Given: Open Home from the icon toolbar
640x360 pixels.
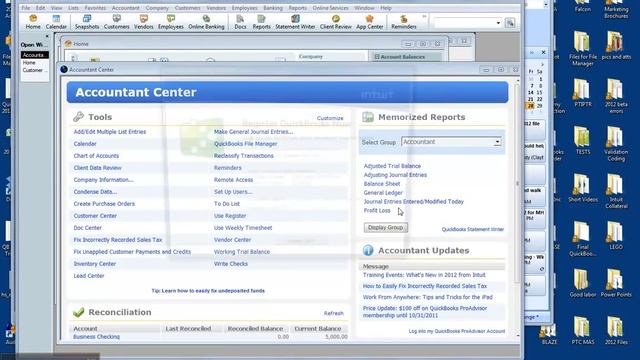Looking at the screenshot, I should pyautogui.click(x=33, y=22).
